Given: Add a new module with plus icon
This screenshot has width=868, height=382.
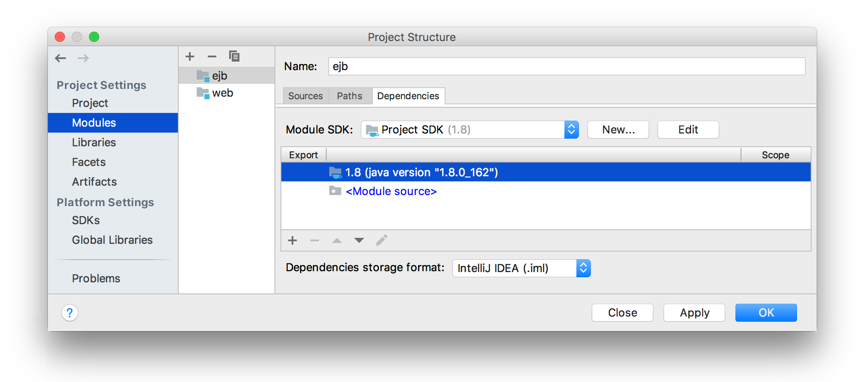Looking at the screenshot, I should (x=190, y=56).
